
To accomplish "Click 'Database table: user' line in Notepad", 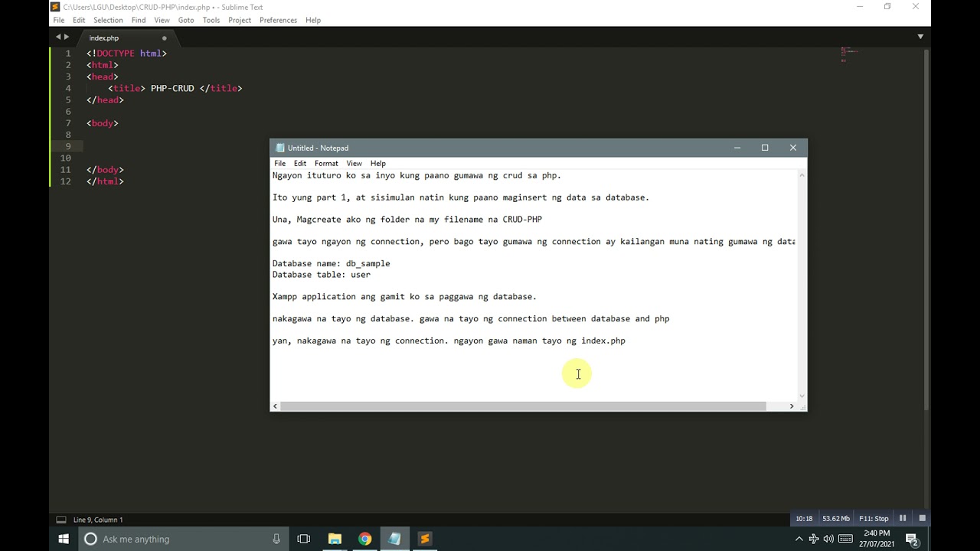I will tap(322, 274).
